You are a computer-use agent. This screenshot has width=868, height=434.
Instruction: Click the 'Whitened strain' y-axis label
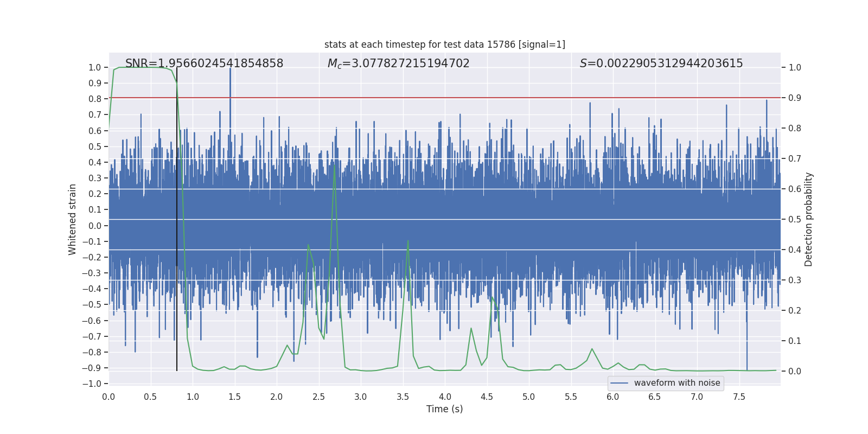pyautogui.click(x=72, y=219)
